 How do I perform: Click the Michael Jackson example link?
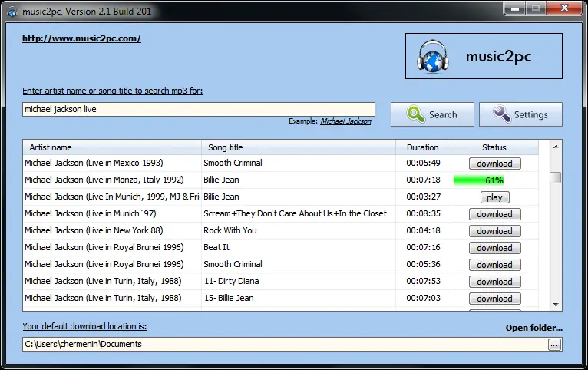pyautogui.click(x=345, y=121)
